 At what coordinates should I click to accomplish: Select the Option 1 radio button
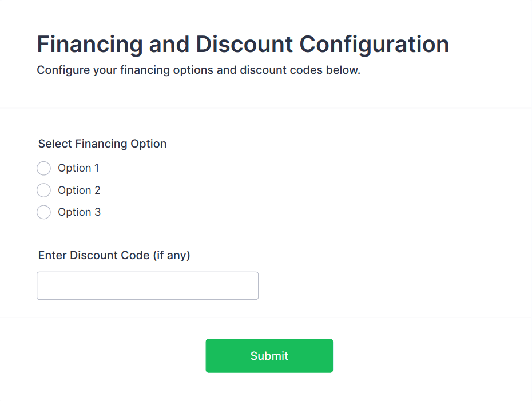(43, 168)
